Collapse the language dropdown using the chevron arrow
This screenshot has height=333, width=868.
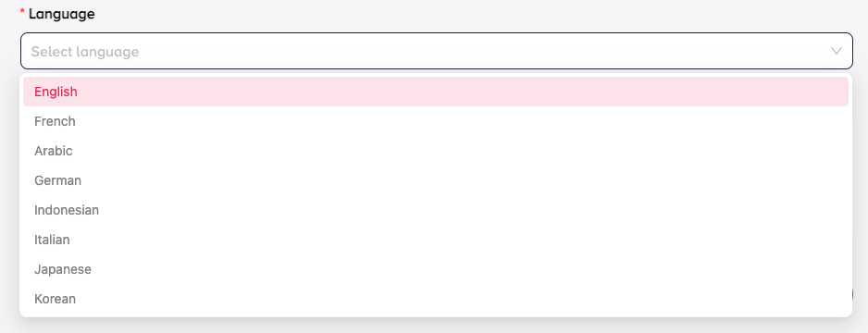coord(836,51)
